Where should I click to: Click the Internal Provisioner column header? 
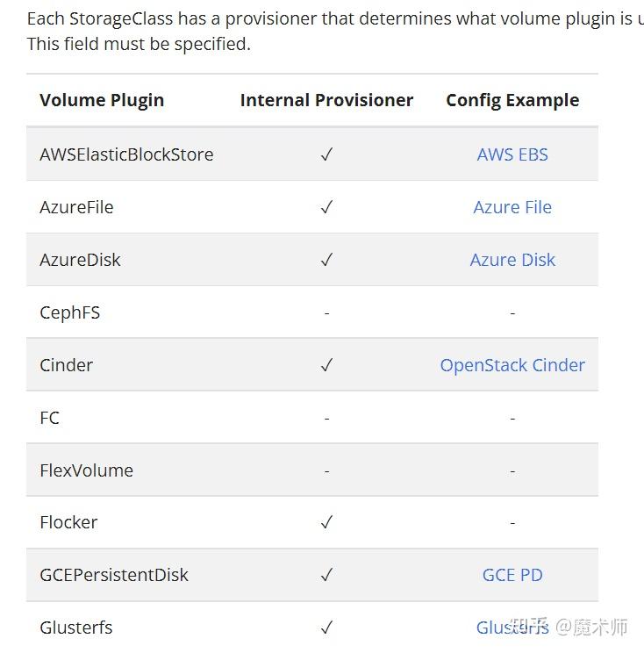[326, 100]
